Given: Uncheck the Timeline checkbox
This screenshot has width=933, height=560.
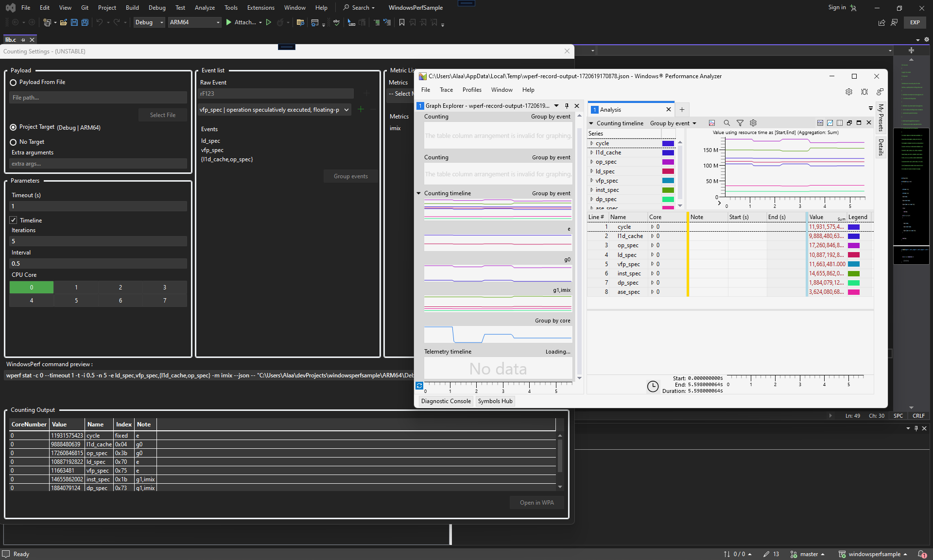Looking at the screenshot, I should pos(14,220).
